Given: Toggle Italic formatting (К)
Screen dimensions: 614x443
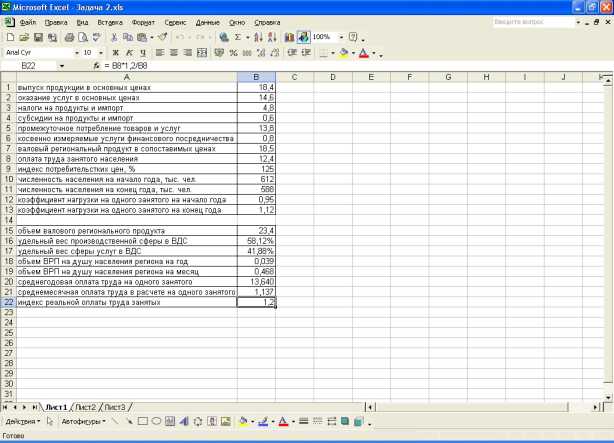Looking at the screenshot, I should coord(130,52).
